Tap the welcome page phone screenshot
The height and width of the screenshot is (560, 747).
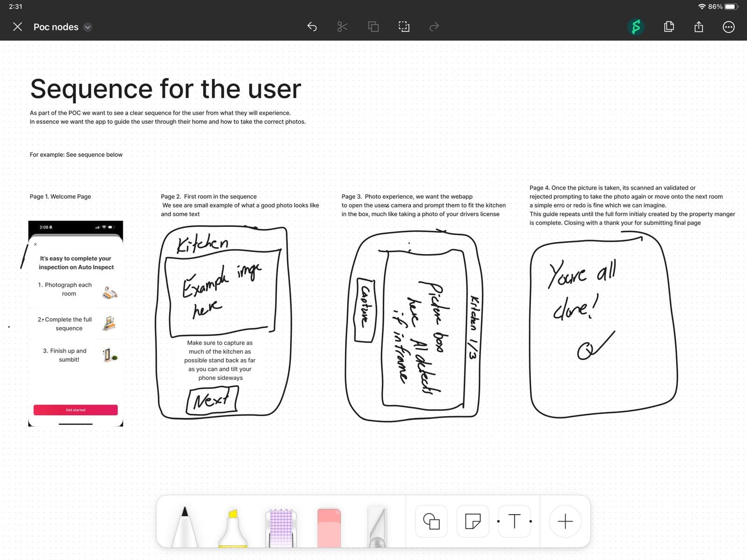[x=76, y=323]
